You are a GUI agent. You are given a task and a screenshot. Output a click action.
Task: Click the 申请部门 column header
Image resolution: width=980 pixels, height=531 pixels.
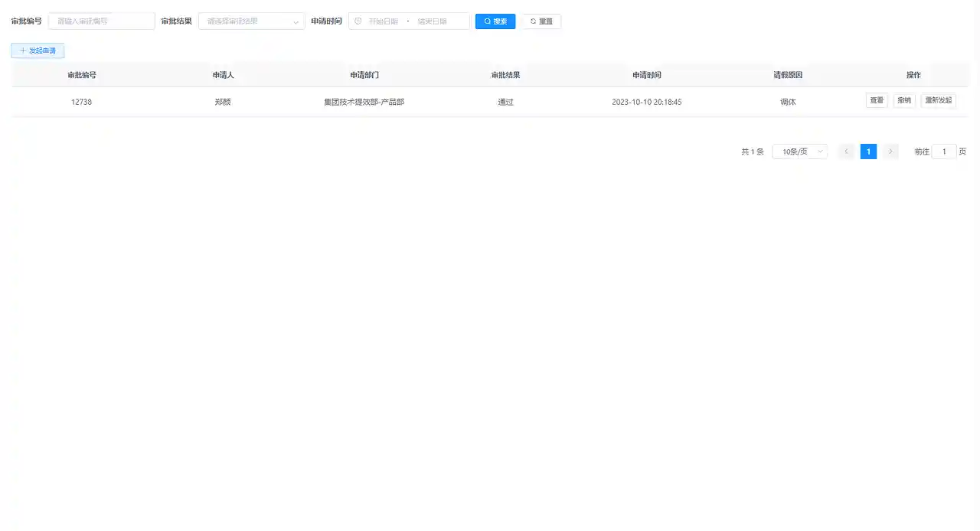click(x=364, y=75)
